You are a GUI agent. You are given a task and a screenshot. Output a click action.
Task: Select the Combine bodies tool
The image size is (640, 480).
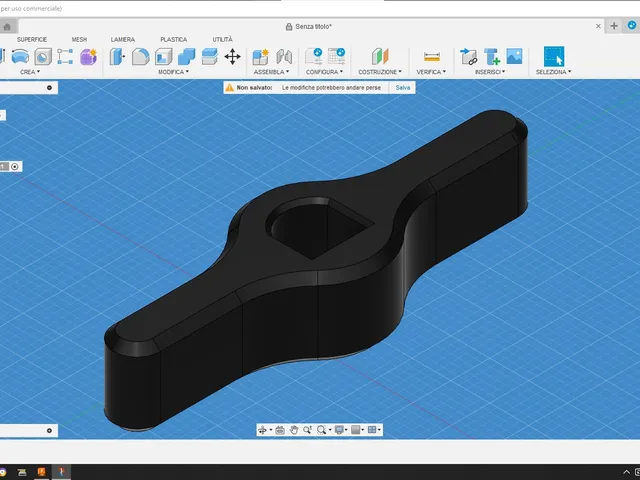click(187, 56)
